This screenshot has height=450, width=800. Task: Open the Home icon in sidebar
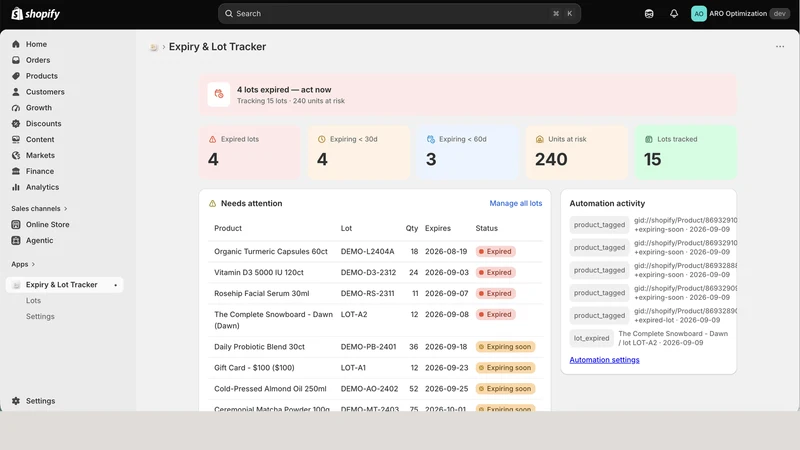[16, 44]
